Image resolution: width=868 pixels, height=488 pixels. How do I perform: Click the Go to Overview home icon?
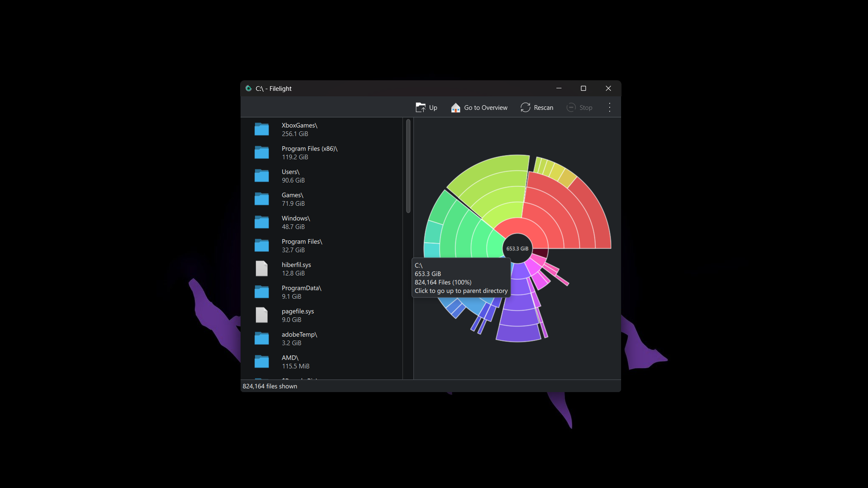tap(455, 108)
